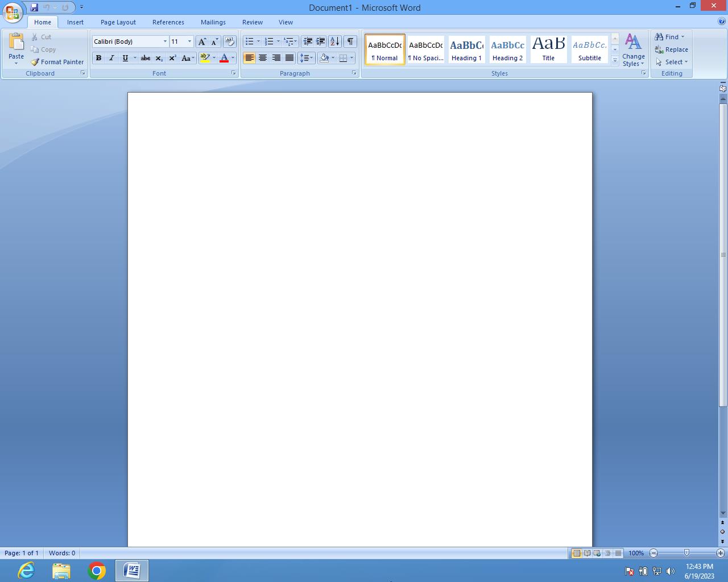Screen dimensions: 728x582
Task: Toggle Bold formatting
Action: pos(98,58)
